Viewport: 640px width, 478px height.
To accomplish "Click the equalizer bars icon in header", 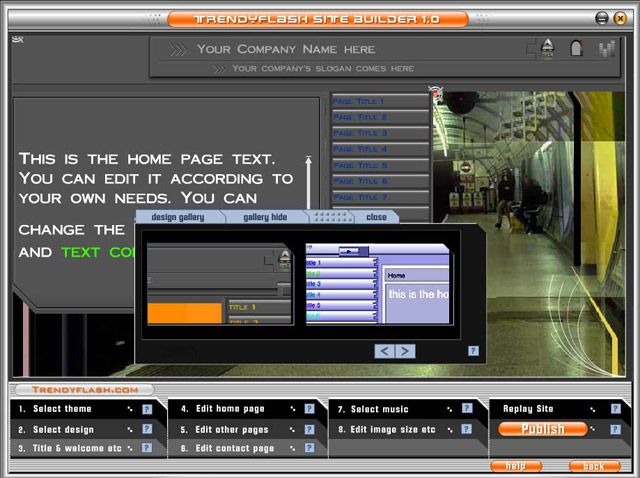I will coord(605,48).
